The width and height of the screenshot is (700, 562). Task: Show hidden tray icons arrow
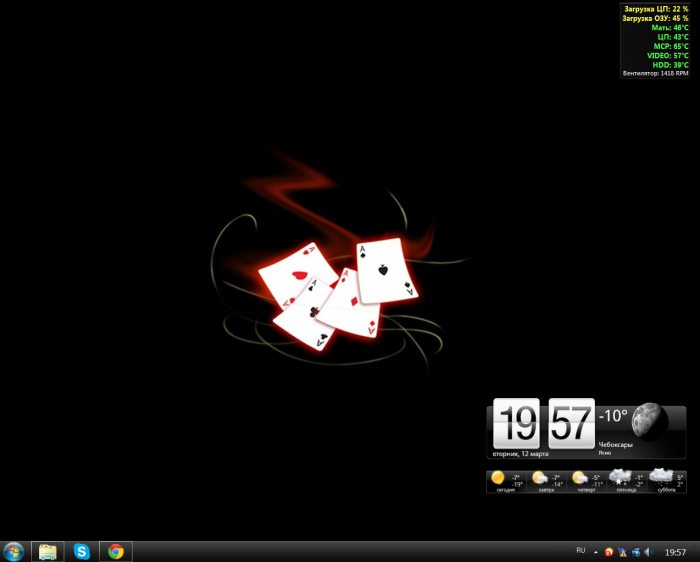click(596, 552)
